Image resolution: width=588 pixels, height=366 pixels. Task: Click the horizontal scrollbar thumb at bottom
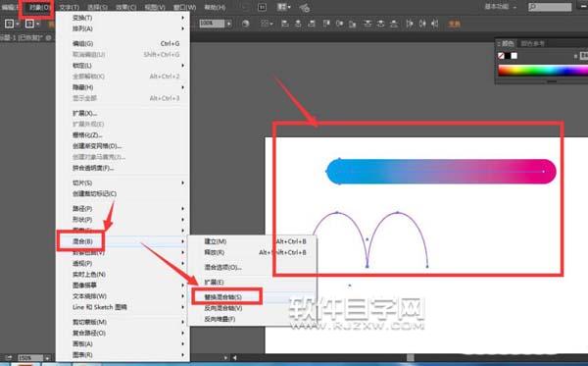pos(411,358)
